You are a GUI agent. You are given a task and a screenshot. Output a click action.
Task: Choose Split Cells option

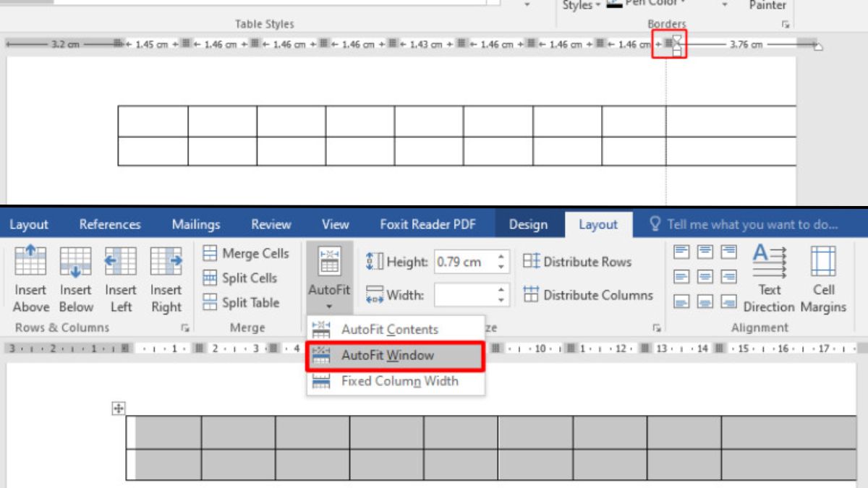click(x=240, y=278)
